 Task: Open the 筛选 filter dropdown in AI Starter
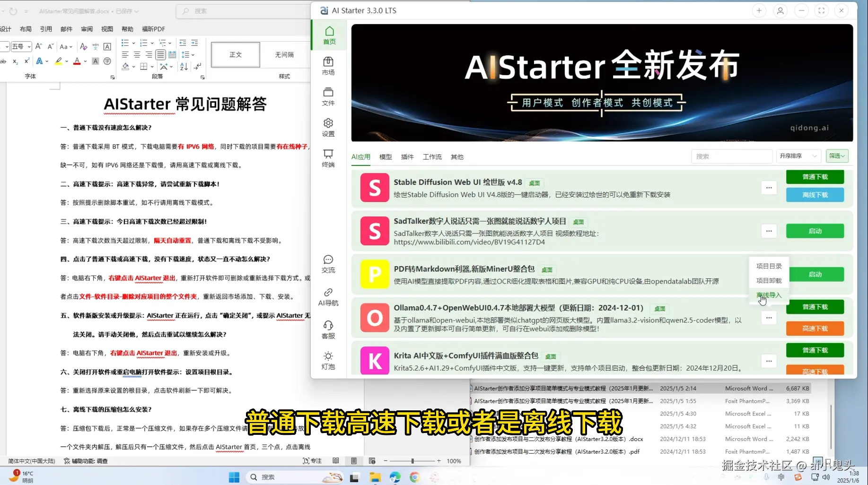point(836,156)
